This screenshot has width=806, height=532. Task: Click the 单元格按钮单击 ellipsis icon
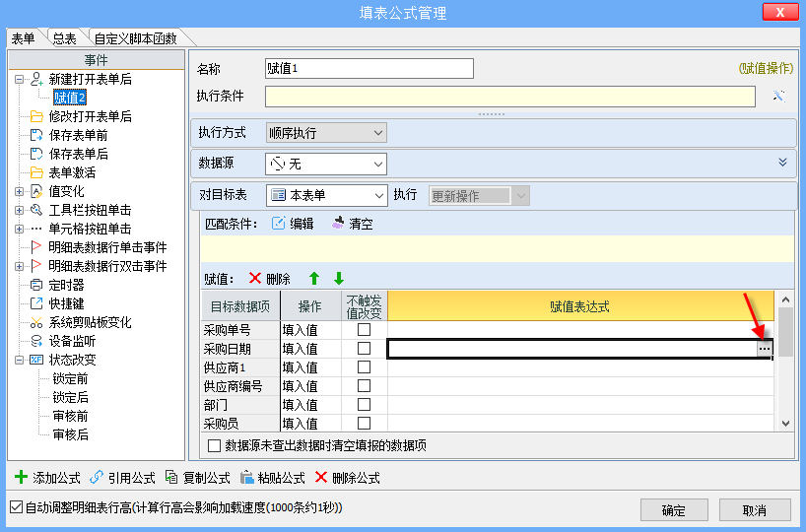[36, 229]
